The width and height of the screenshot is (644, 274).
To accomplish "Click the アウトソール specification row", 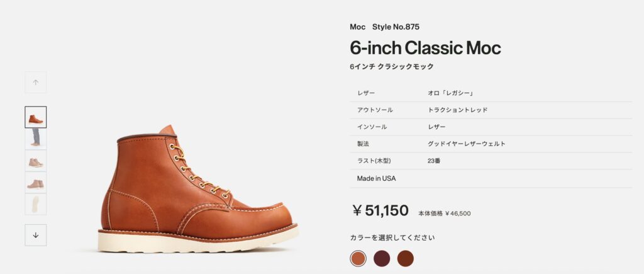I will click(491, 110).
